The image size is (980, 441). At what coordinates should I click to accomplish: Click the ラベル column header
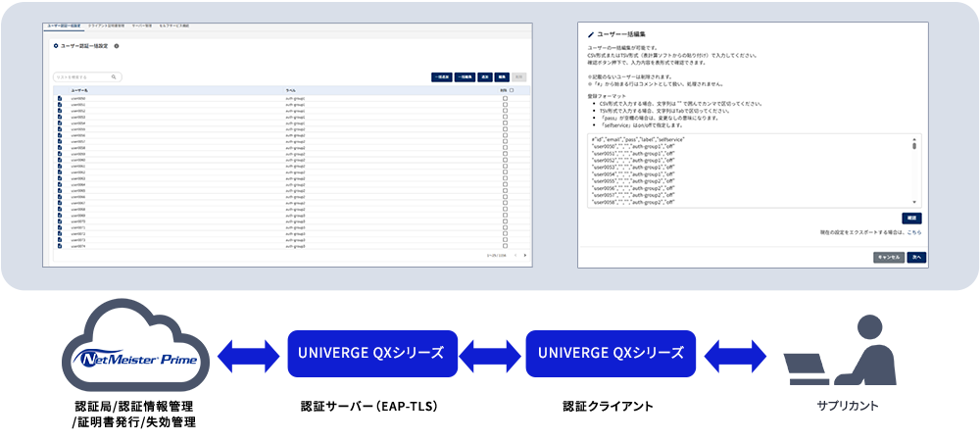[292, 90]
